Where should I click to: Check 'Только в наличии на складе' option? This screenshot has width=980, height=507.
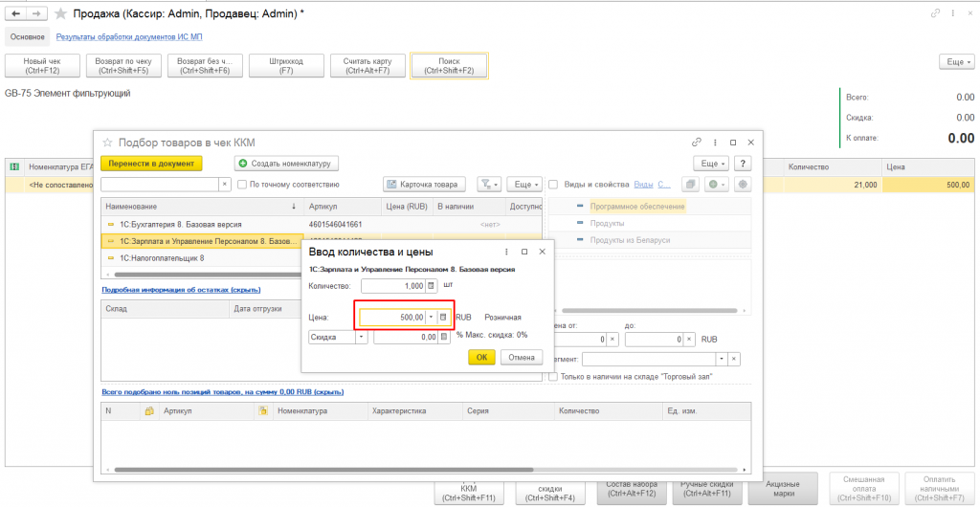553,377
